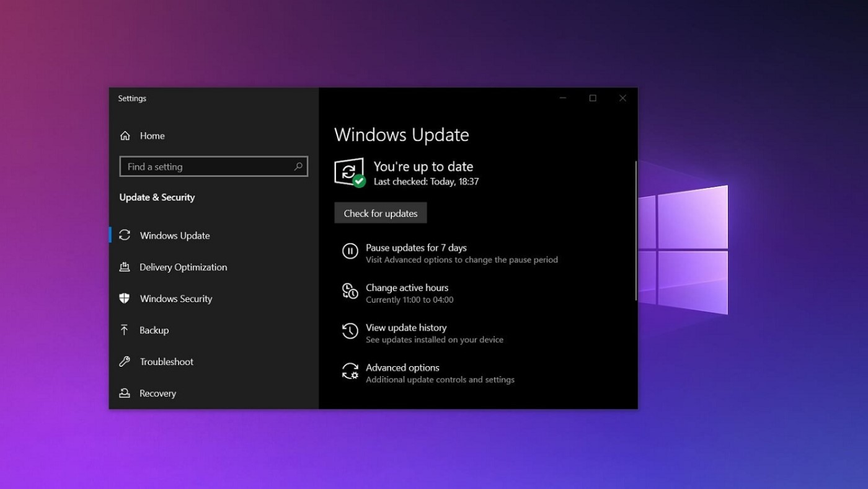This screenshot has height=489, width=868.
Task: Click the active hours clock icon
Action: click(350, 291)
